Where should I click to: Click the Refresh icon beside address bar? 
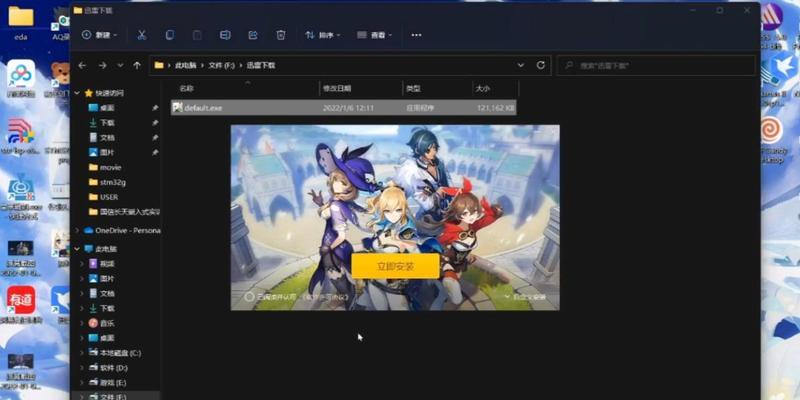pyautogui.click(x=541, y=65)
